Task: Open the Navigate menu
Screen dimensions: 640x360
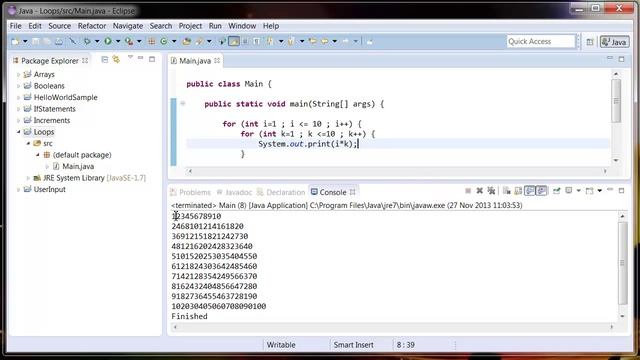Action: (128, 26)
